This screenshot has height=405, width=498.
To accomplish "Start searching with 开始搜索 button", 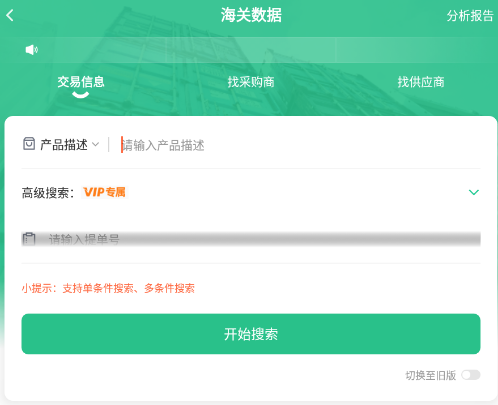I will tap(251, 334).
